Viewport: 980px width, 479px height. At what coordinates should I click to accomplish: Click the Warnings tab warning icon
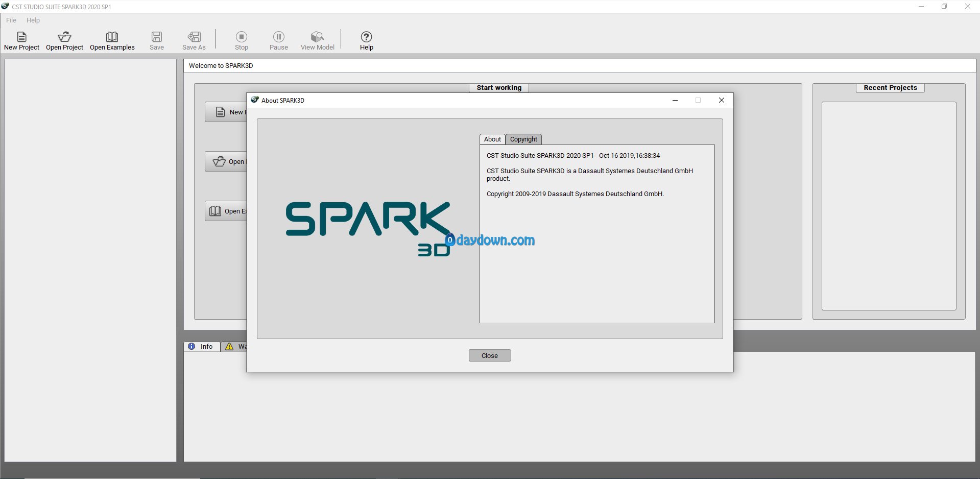click(x=230, y=347)
